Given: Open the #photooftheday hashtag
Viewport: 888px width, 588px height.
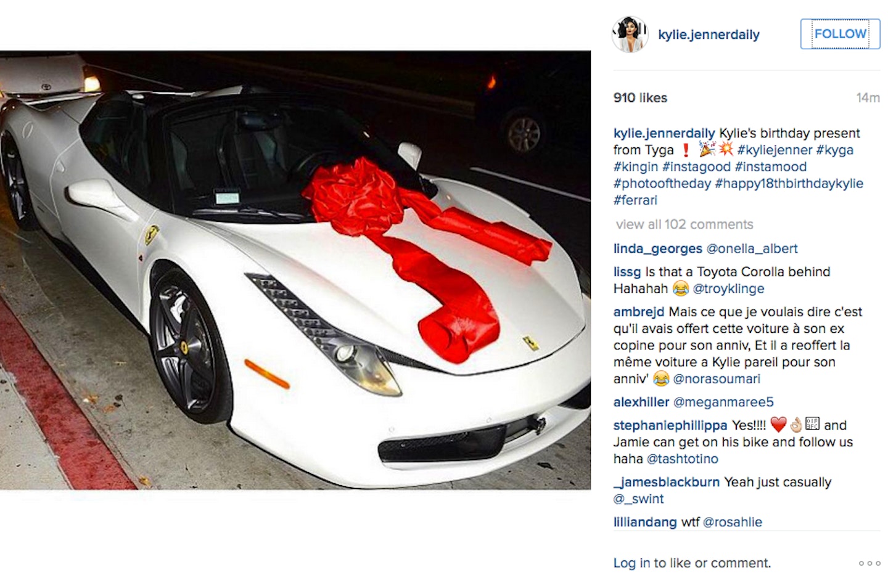Looking at the screenshot, I should tap(662, 183).
